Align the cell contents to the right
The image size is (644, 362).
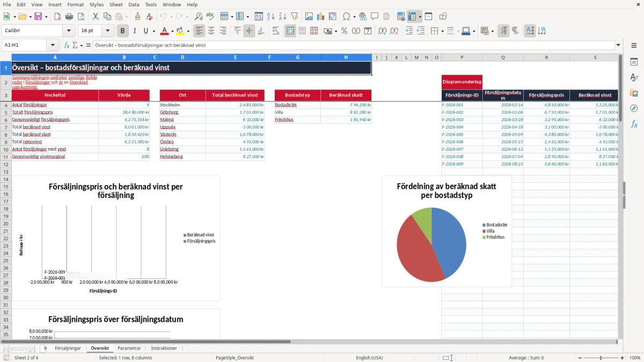click(223, 31)
